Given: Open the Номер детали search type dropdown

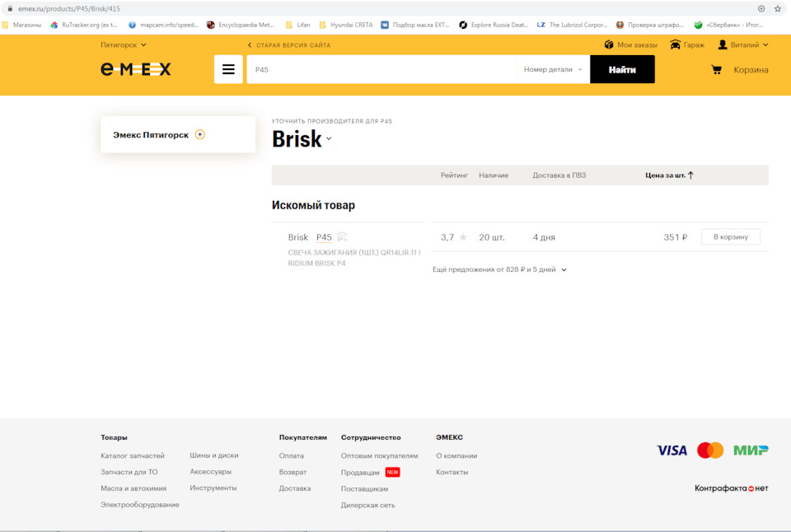Looking at the screenshot, I should click(x=553, y=70).
